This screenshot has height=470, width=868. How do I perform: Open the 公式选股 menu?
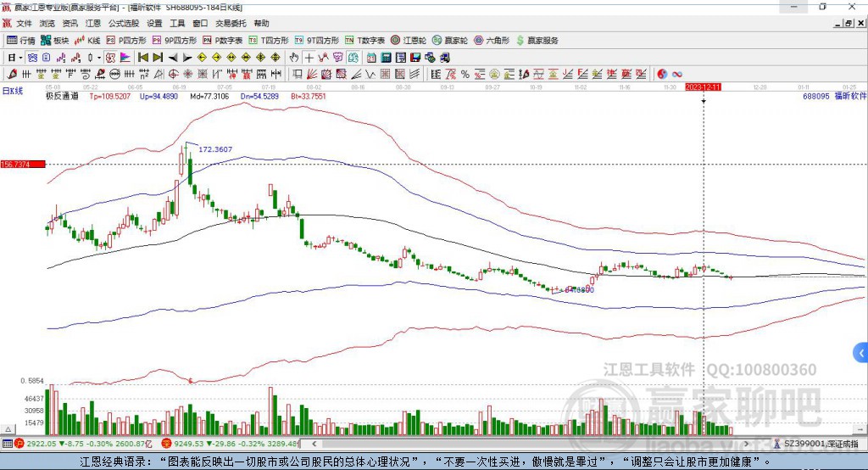point(124,23)
